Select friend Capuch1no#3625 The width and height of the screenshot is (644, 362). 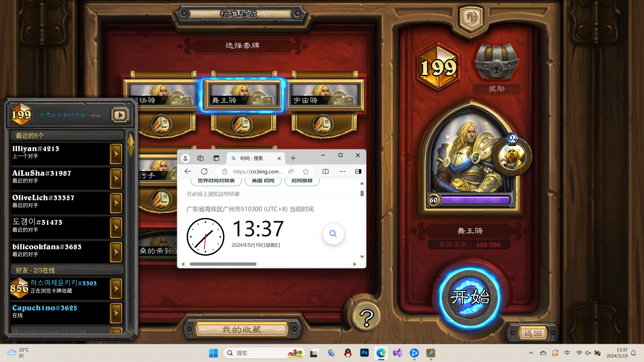[60, 313]
